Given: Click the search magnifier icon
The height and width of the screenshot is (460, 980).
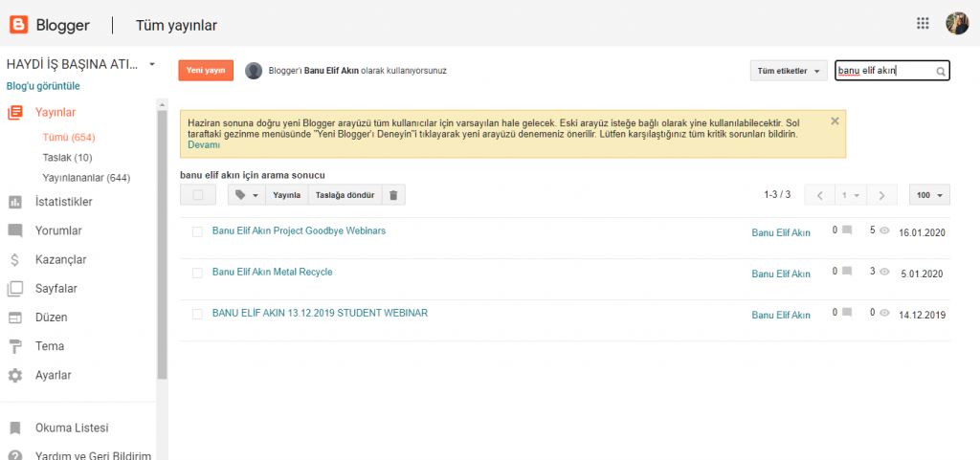Looking at the screenshot, I should [x=941, y=72].
